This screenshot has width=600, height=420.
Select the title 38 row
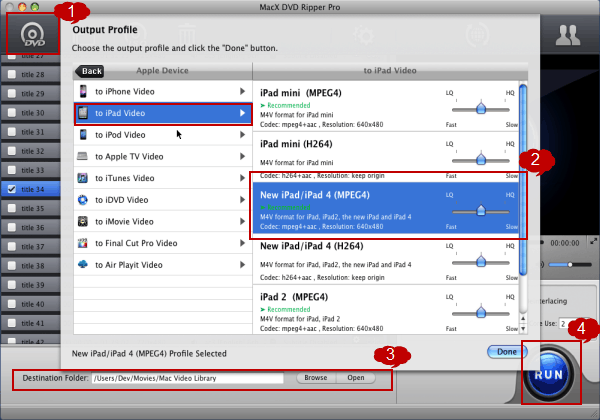31,265
